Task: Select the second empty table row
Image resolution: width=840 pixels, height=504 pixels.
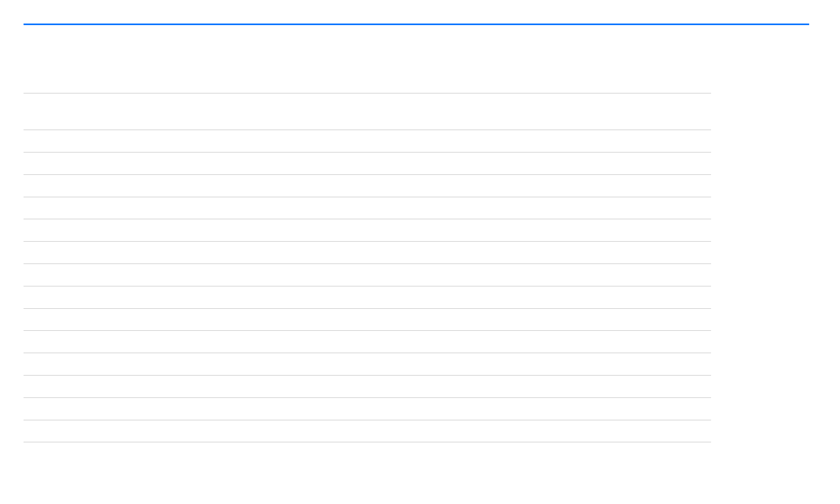Action: [367, 164]
